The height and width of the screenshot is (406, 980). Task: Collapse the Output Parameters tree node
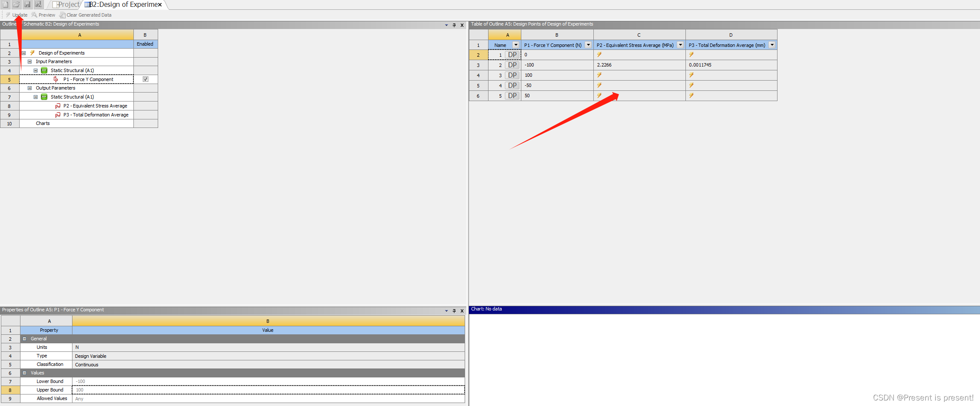[x=29, y=88]
